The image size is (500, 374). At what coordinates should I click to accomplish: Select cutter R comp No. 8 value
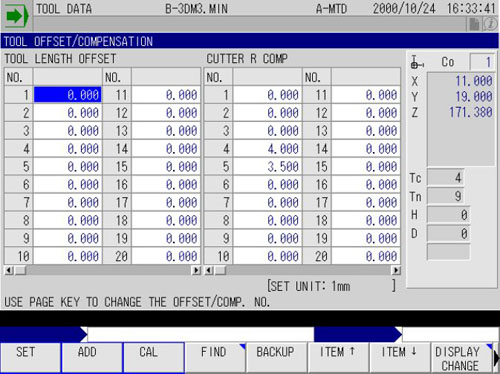tap(267, 220)
